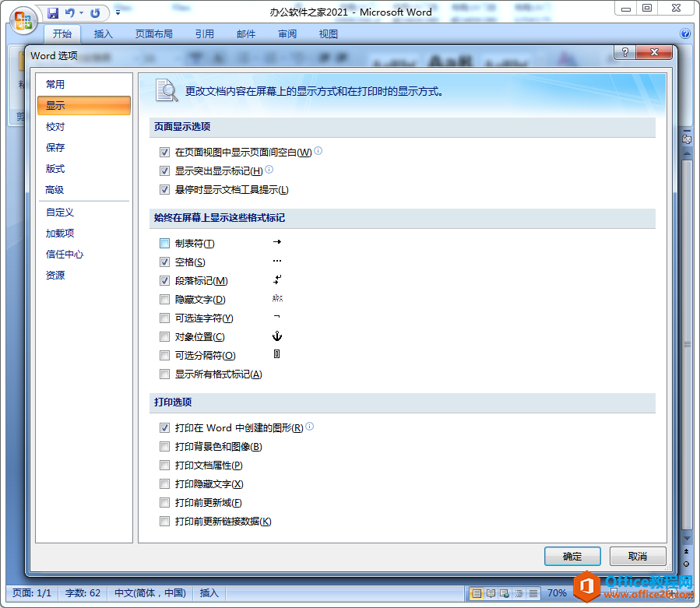Switch to Outline view icon
This screenshot has height=608, width=700.
(519, 593)
